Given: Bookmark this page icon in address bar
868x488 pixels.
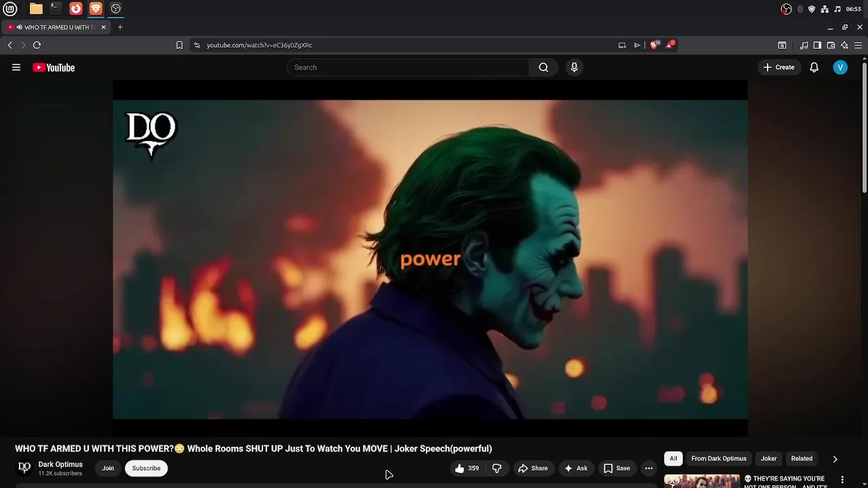Looking at the screenshot, I should click(x=179, y=45).
